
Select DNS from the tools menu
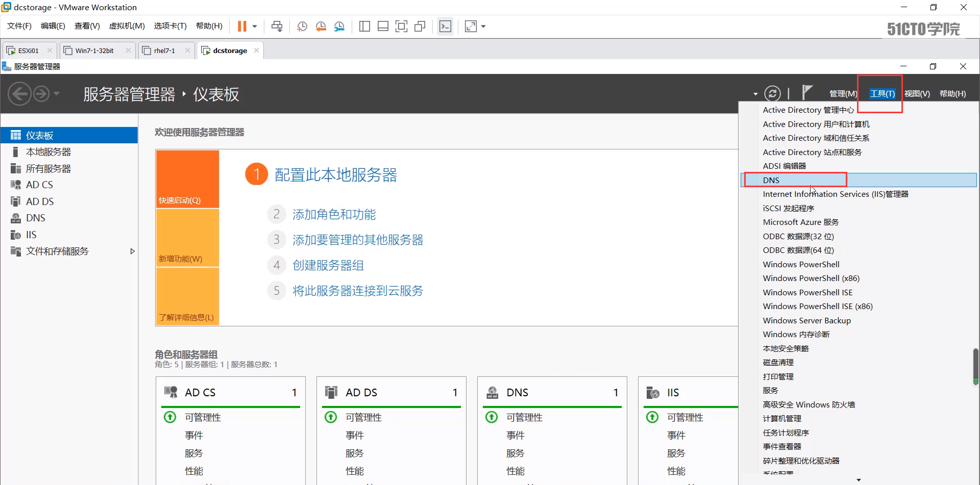click(859, 180)
